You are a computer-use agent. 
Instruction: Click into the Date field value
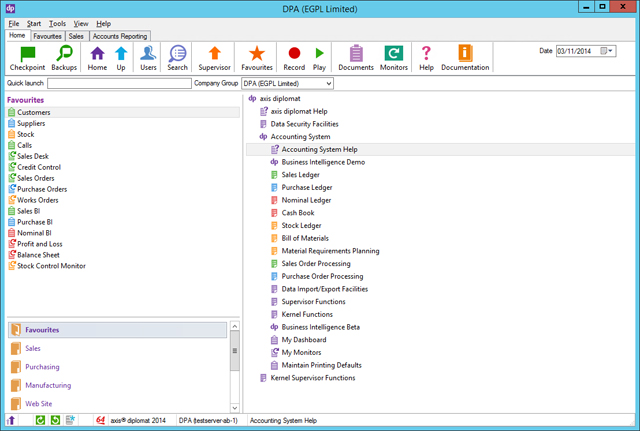point(574,51)
